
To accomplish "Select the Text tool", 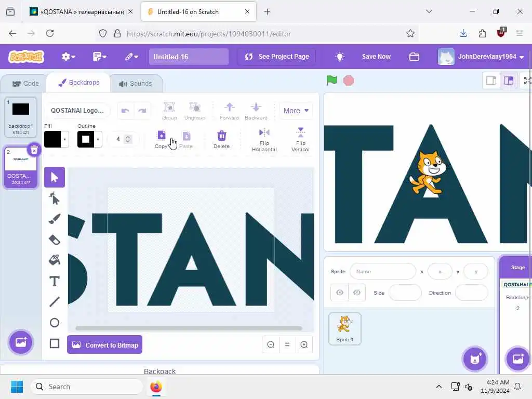I will point(54,281).
